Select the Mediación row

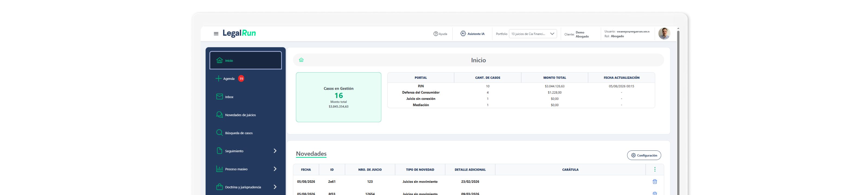(521, 105)
